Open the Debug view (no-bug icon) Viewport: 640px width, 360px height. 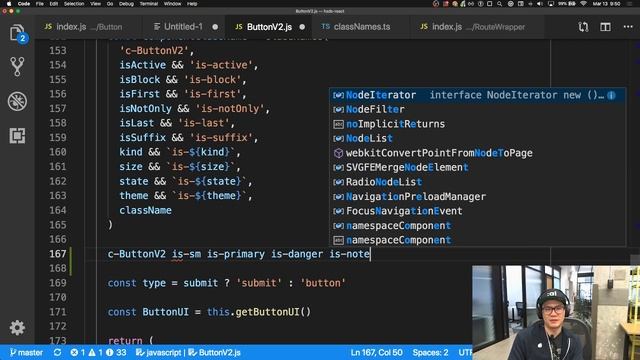coord(17,101)
